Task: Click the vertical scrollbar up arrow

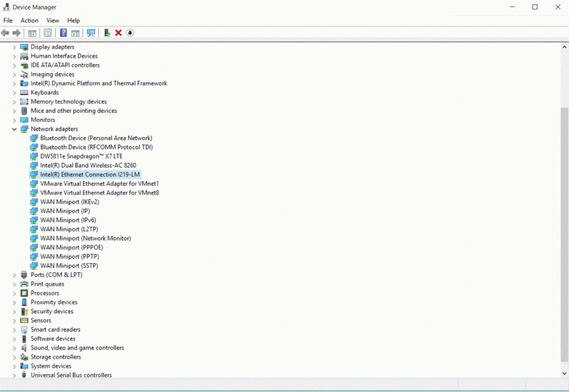Action: point(564,47)
